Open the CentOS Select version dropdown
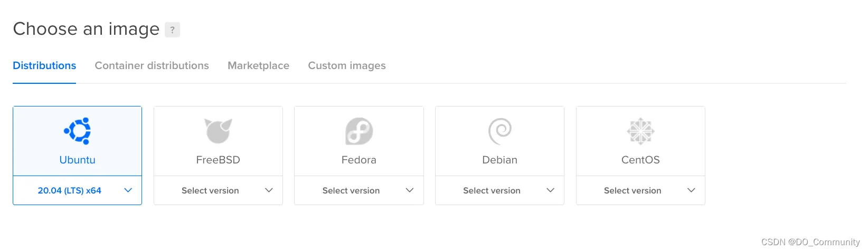The image size is (868, 252). [640, 190]
